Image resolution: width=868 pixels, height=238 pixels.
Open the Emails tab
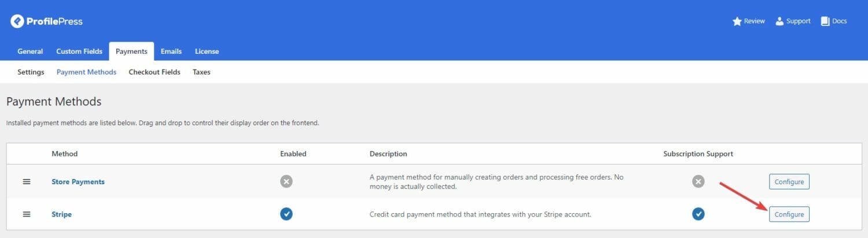tap(171, 52)
